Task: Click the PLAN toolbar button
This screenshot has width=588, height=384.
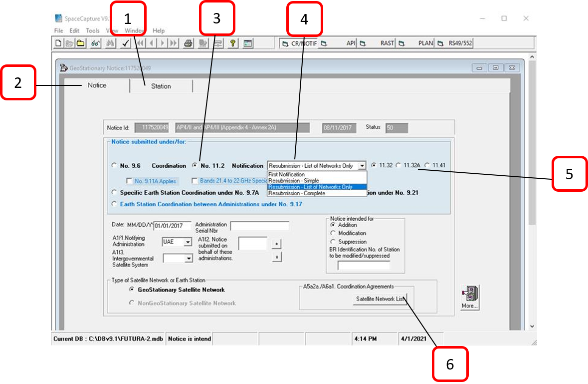Action: tap(415, 43)
